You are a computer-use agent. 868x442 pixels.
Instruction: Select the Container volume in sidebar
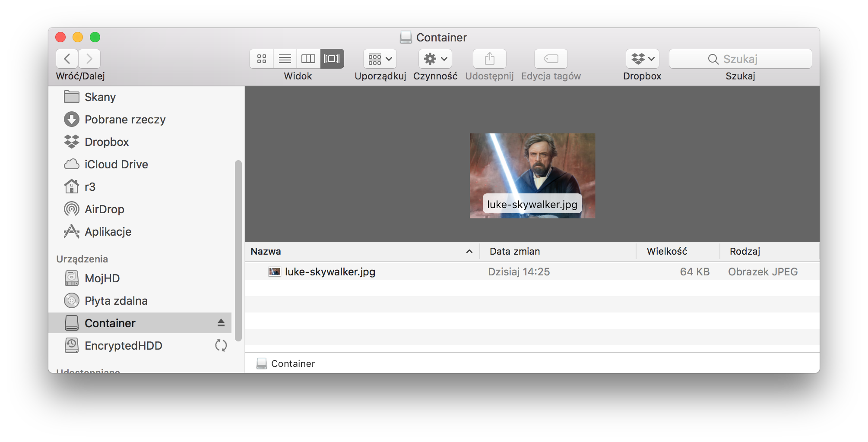[140, 323]
